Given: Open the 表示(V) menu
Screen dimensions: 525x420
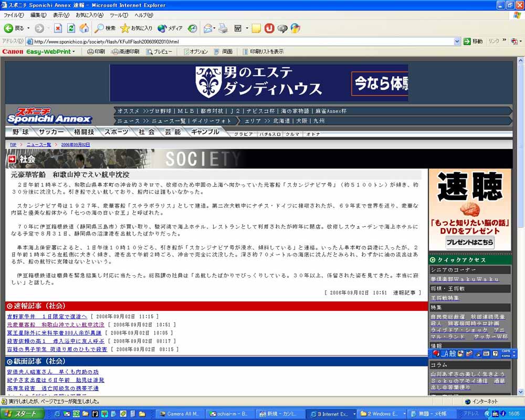Looking at the screenshot, I should [61, 15].
